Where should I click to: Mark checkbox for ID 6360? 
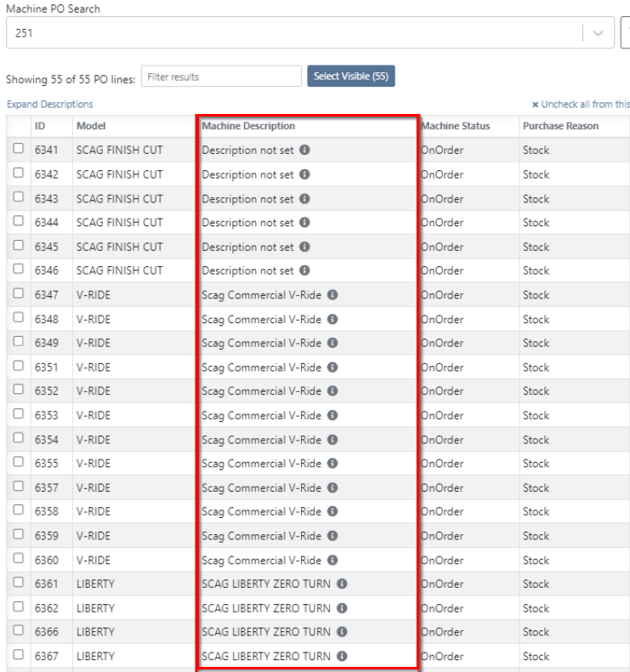tap(19, 558)
